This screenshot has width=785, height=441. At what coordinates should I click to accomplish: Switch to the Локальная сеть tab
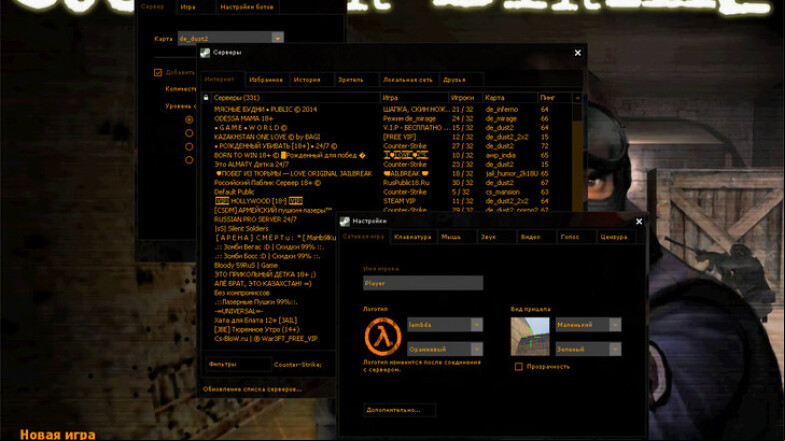(408, 80)
